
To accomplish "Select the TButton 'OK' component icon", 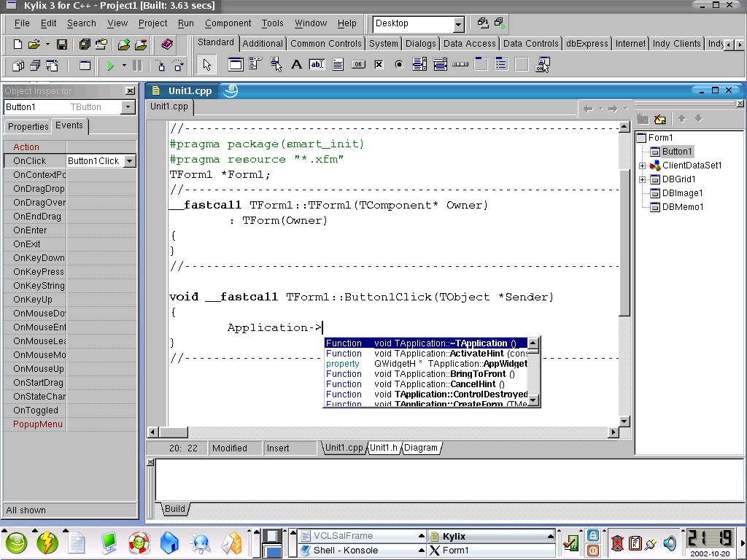I will [x=357, y=65].
